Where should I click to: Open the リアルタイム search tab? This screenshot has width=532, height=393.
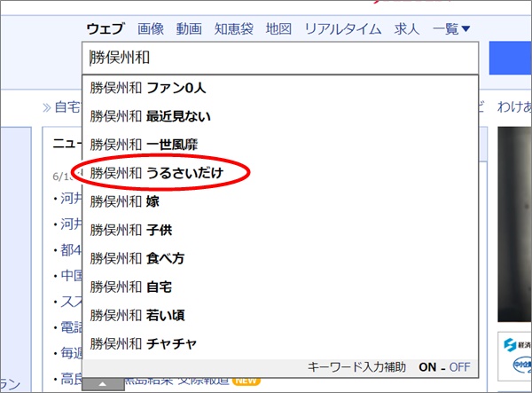(343, 28)
